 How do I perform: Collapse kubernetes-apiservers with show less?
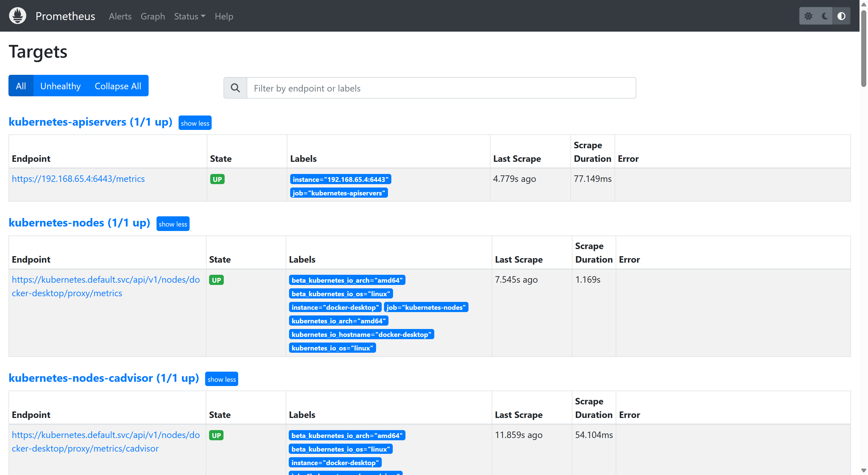click(195, 123)
